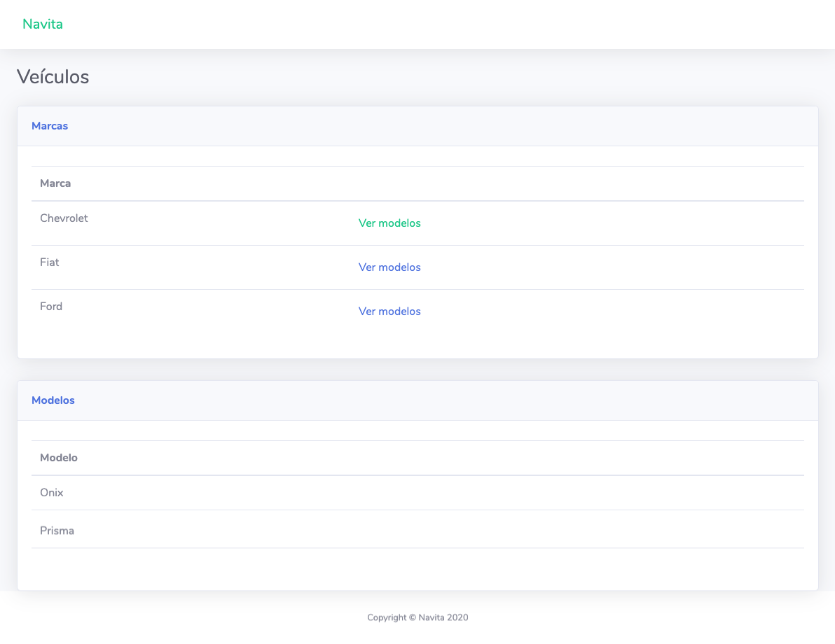Click the Modelo column heading
Screen dimensions: 835x644
point(59,457)
